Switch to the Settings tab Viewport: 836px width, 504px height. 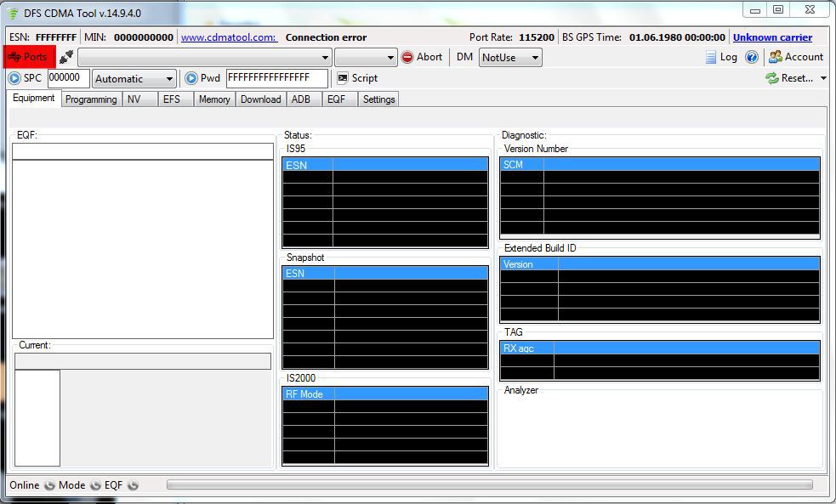379,99
